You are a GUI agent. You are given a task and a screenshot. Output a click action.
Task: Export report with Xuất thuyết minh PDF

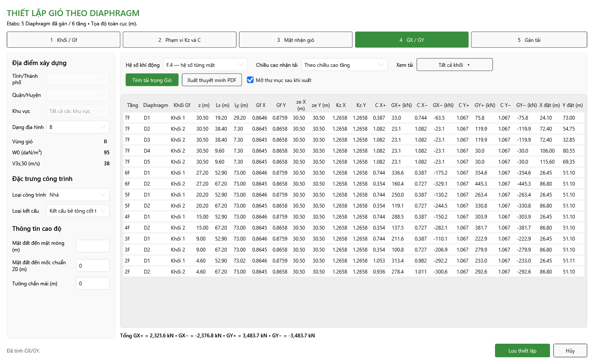pos(212,80)
